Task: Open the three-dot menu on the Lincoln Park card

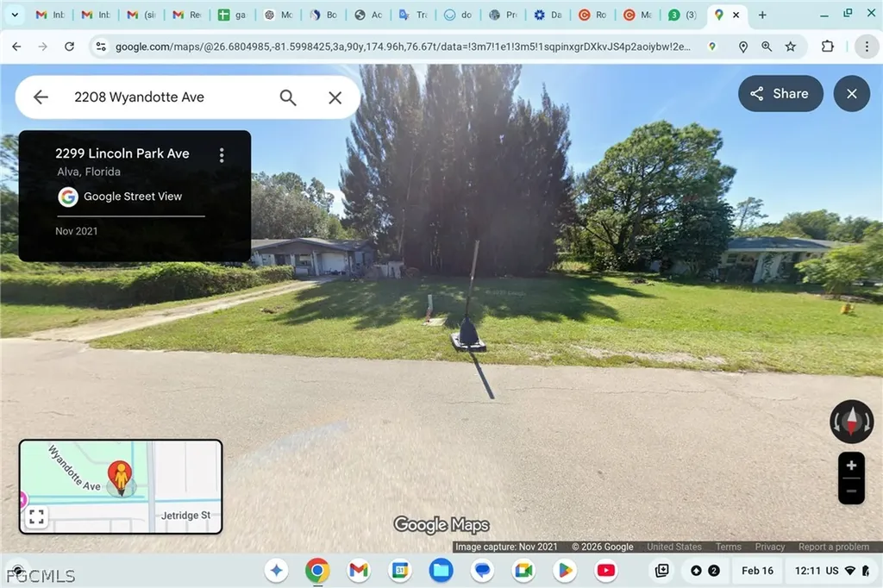Action: 222,153
